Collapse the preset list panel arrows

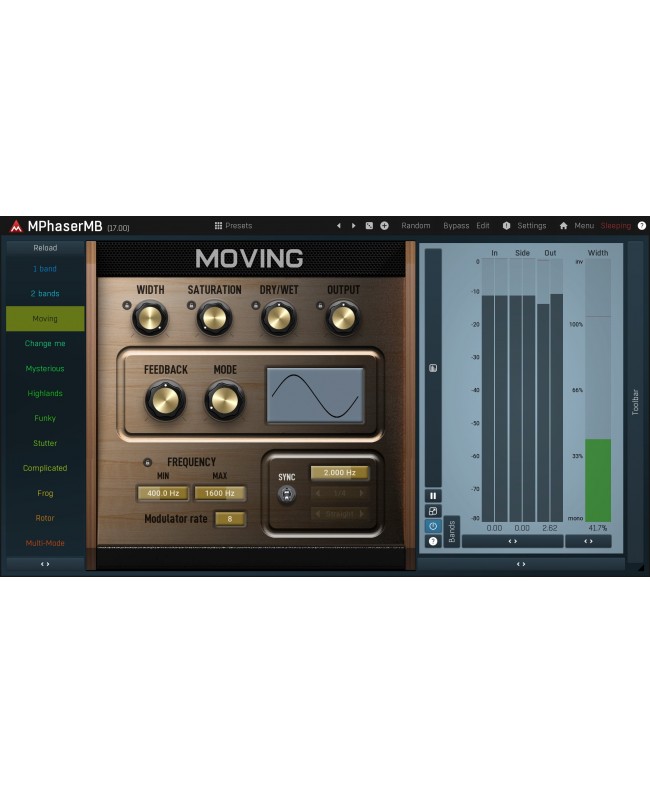[x=45, y=564]
